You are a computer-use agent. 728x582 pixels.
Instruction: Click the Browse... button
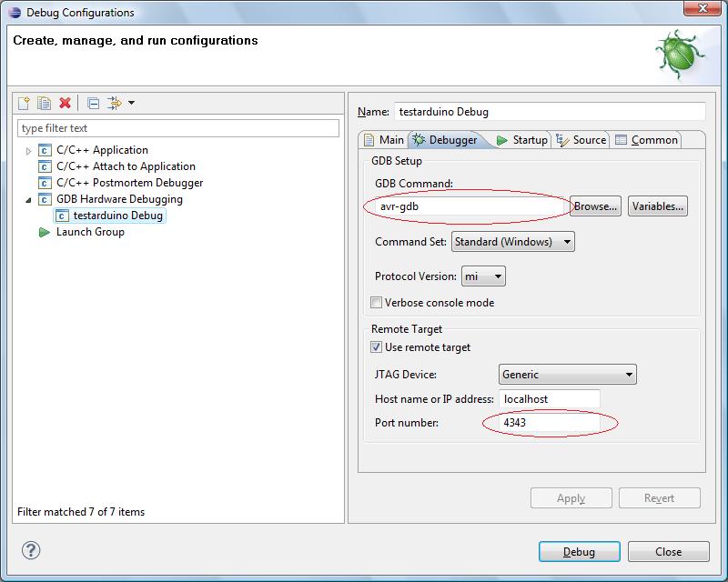(596, 206)
